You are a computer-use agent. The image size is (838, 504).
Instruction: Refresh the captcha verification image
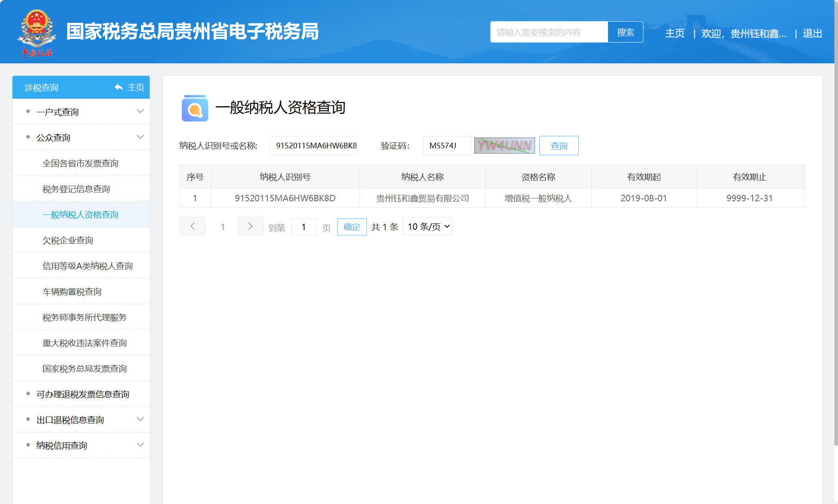[x=504, y=146]
